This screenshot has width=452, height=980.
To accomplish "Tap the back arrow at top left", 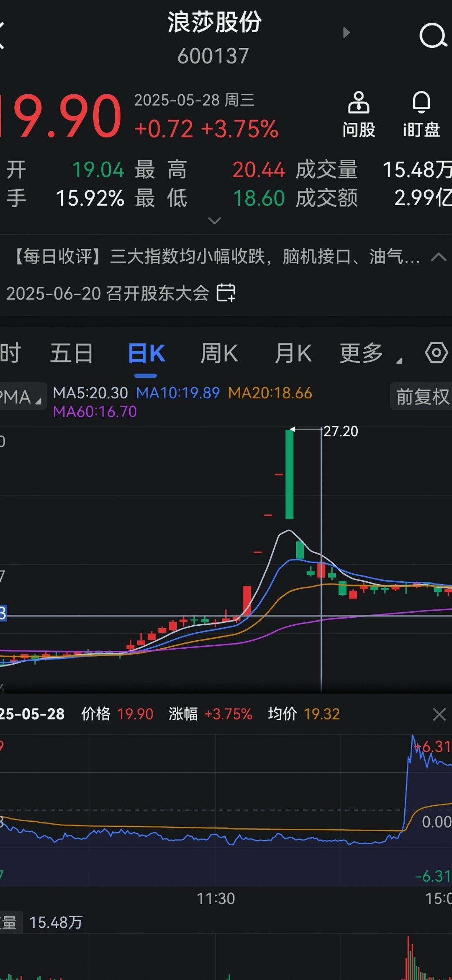I will click(x=2, y=35).
